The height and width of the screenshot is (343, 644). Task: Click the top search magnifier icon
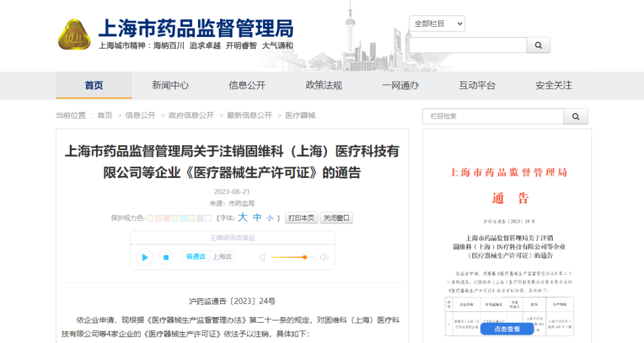pyautogui.click(x=538, y=45)
